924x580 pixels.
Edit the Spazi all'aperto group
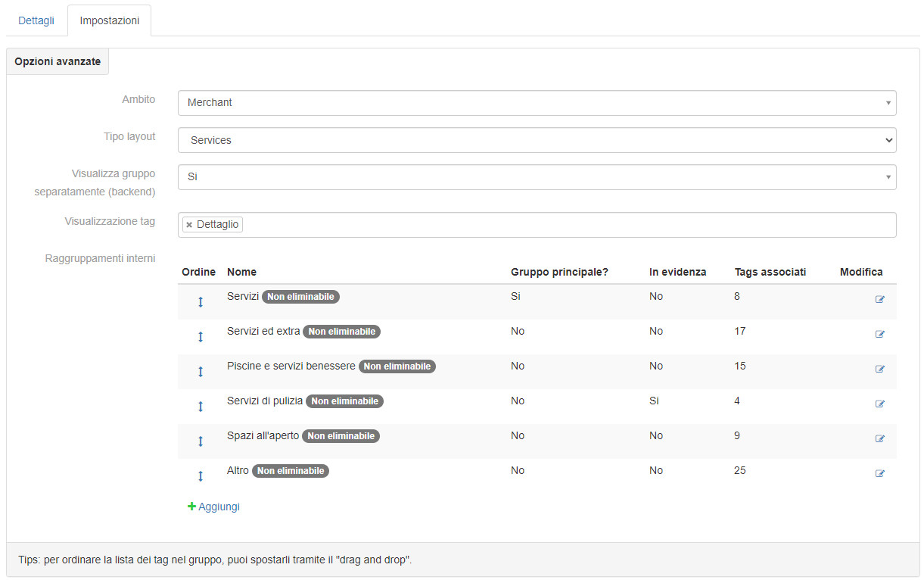(880, 438)
